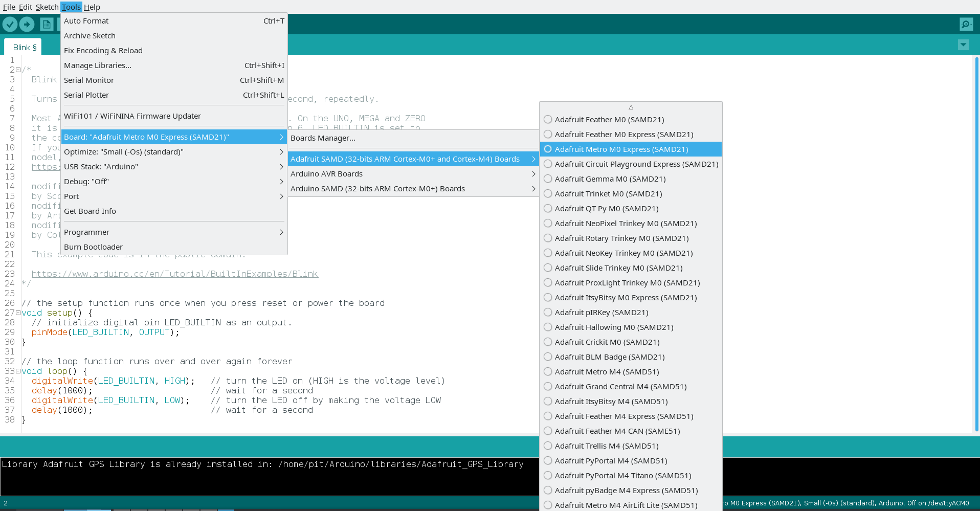This screenshot has width=980, height=511.
Task: Choose the Adafruit Gemma M0 (SAMD21) board
Action: pyautogui.click(x=610, y=179)
